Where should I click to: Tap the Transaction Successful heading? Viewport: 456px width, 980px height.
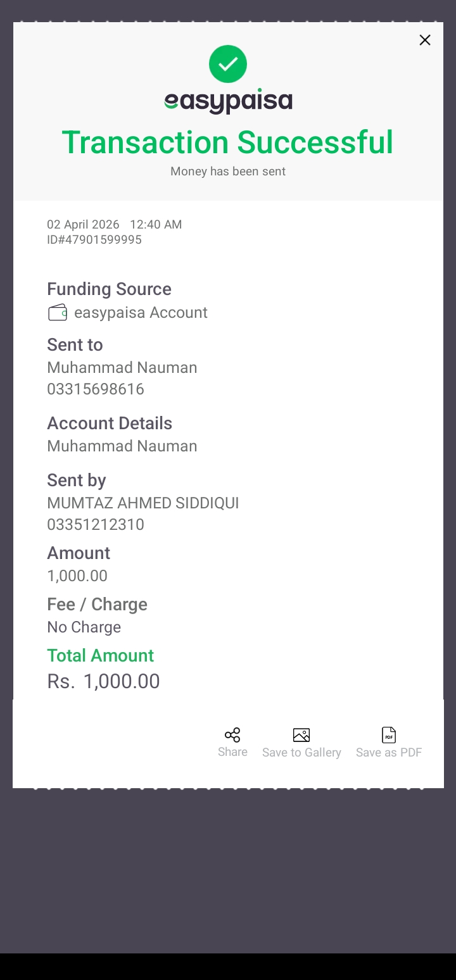pyautogui.click(x=228, y=142)
